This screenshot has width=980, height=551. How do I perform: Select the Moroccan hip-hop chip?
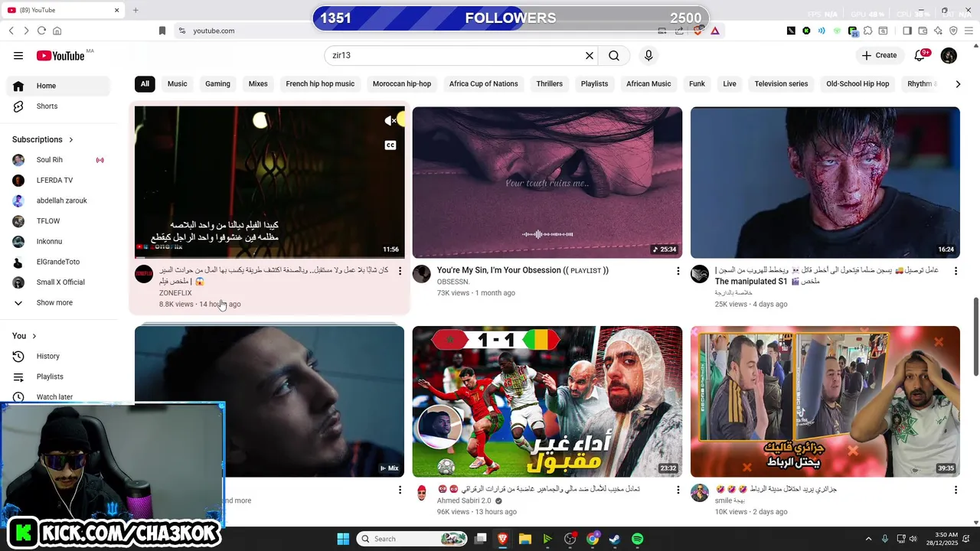[x=402, y=84]
